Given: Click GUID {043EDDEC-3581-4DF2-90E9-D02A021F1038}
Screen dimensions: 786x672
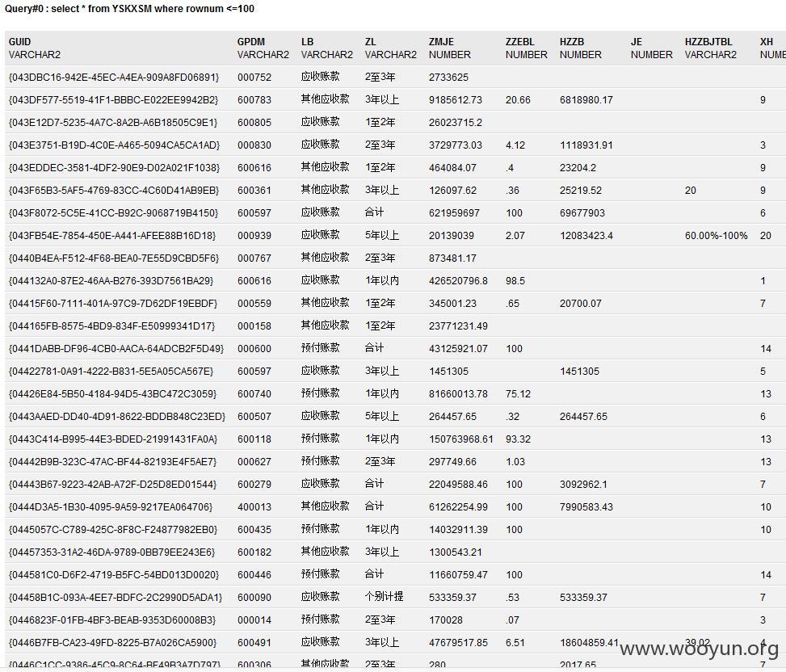Looking at the screenshot, I should 114,167.
